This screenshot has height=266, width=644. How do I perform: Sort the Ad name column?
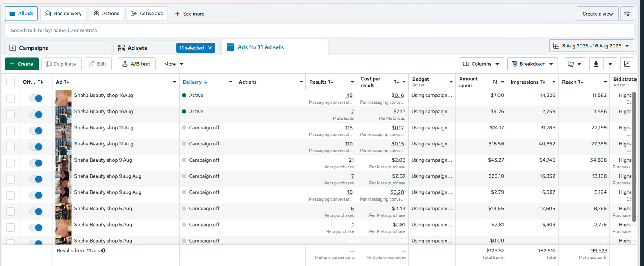pyautogui.click(x=67, y=82)
